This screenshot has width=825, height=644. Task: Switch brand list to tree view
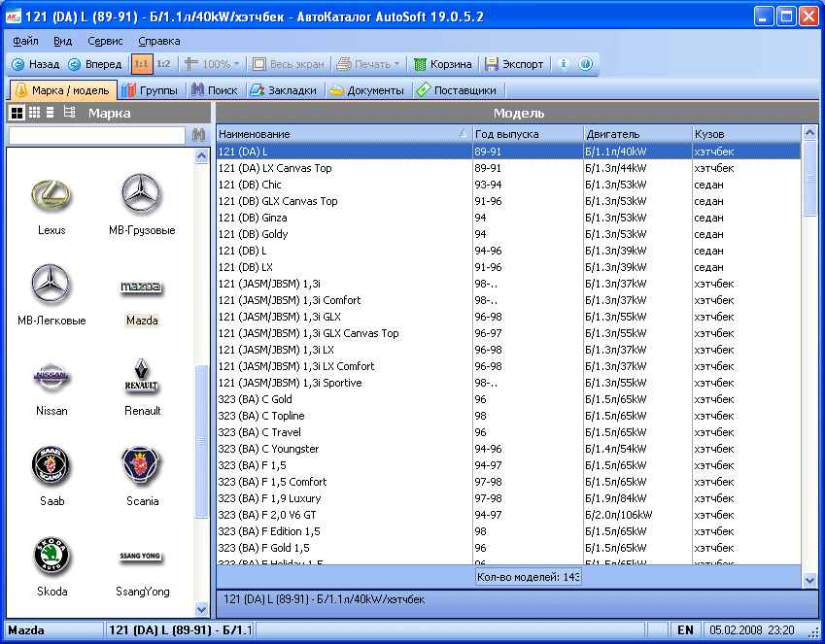[x=69, y=113]
